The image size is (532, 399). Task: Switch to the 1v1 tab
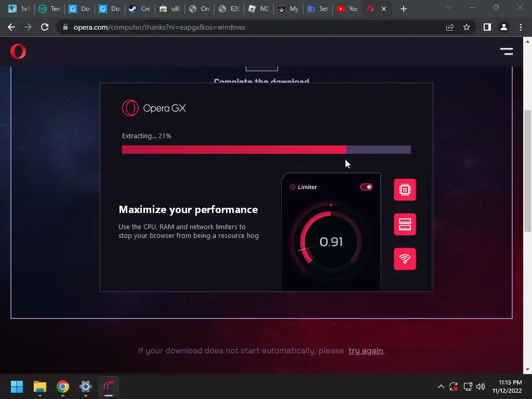click(x=19, y=9)
